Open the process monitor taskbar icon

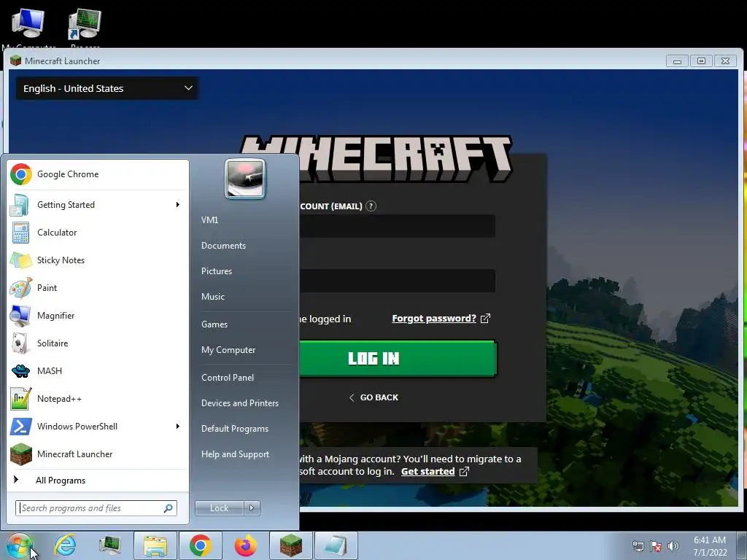coord(110,545)
